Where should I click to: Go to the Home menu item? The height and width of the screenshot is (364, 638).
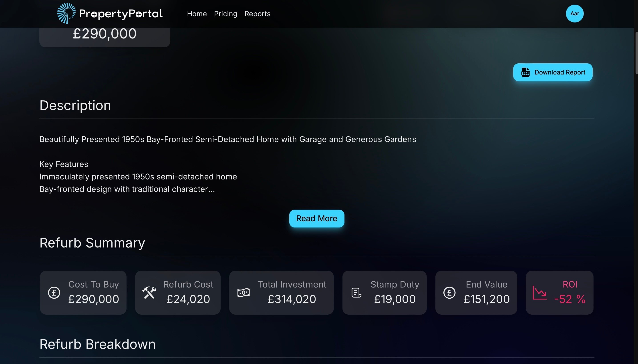[x=197, y=14]
